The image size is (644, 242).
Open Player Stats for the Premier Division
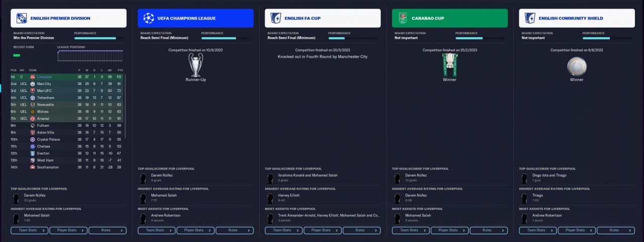[x=68, y=230]
